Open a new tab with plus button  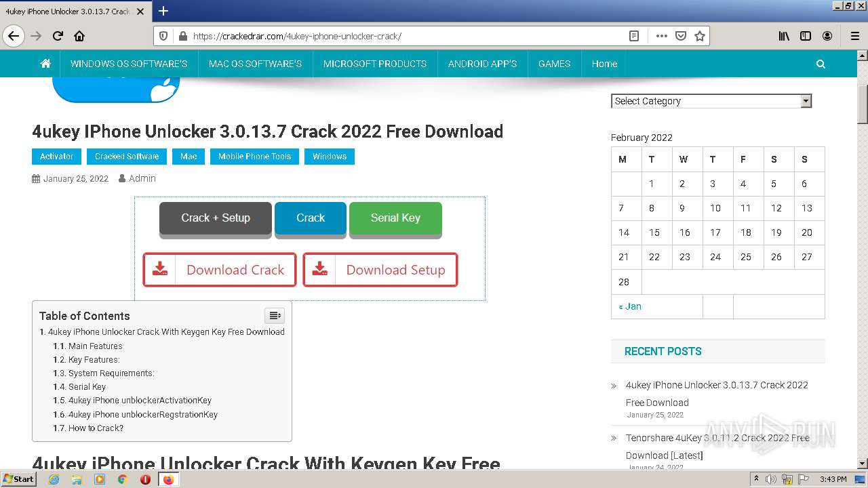(x=163, y=11)
